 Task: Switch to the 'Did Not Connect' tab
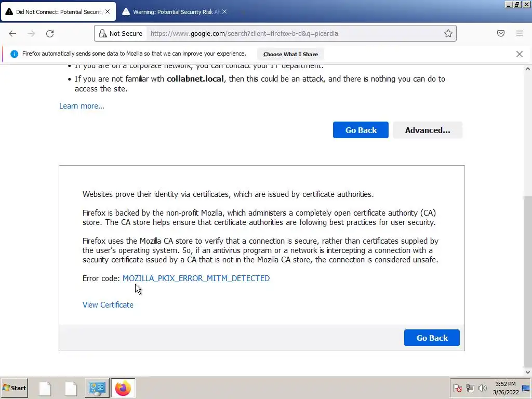(59, 12)
